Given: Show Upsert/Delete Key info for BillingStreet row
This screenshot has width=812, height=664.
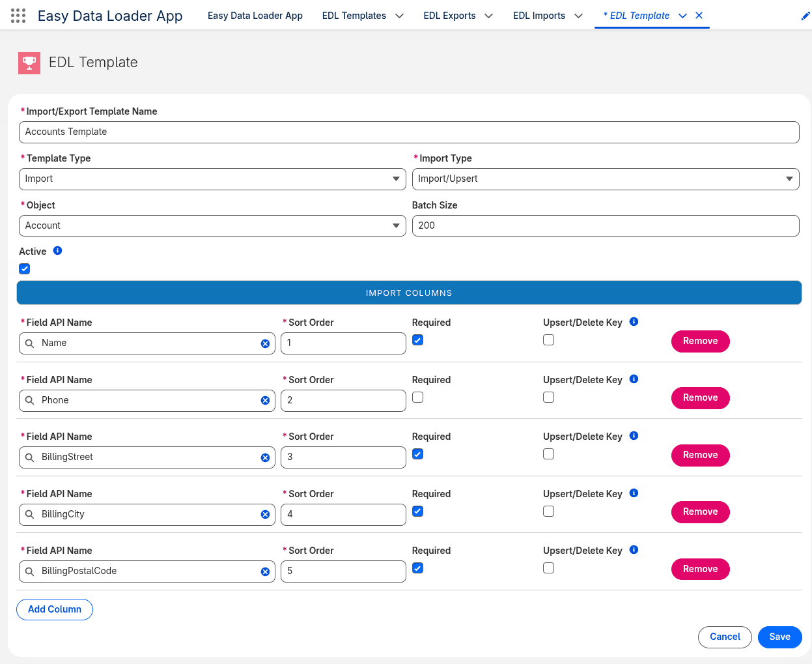Looking at the screenshot, I should click(x=634, y=436).
